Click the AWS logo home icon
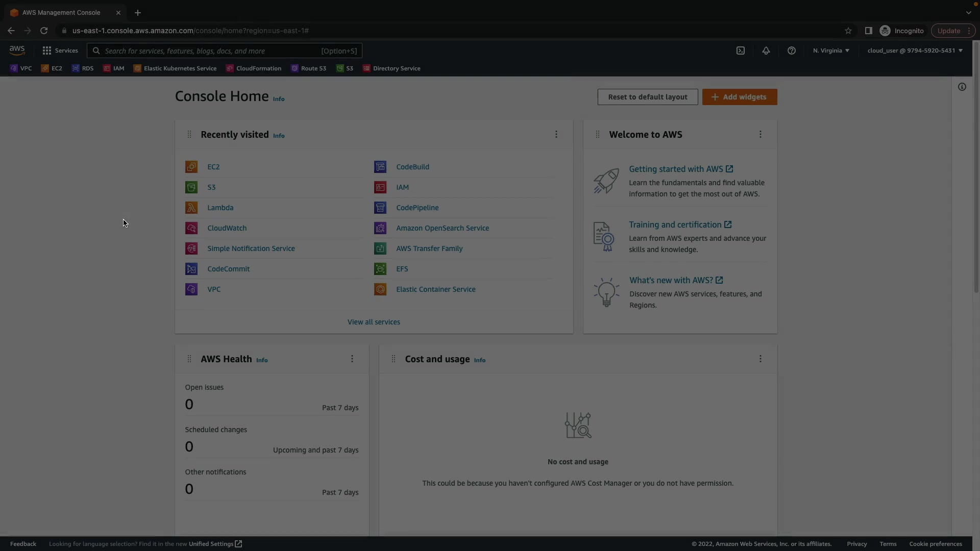This screenshot has width=980, height=551. click(x=17, y=50)
